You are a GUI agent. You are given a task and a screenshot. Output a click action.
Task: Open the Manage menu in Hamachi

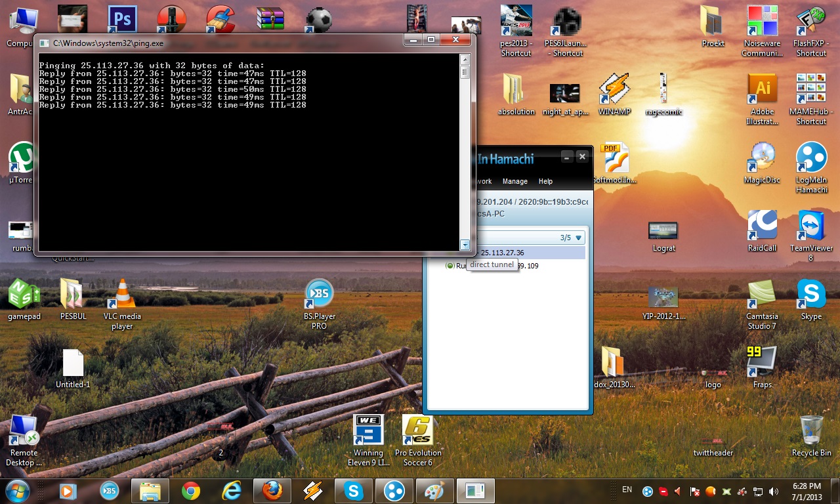point(514,181)
